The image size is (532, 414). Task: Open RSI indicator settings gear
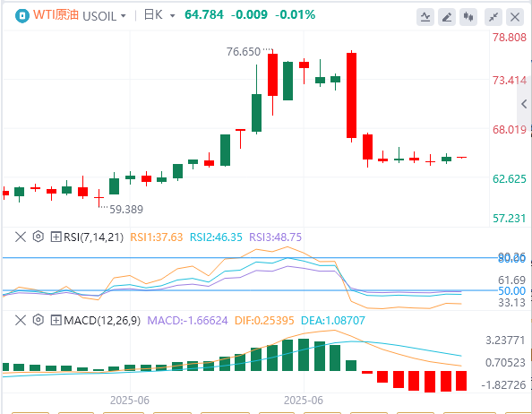click(39, 237)
